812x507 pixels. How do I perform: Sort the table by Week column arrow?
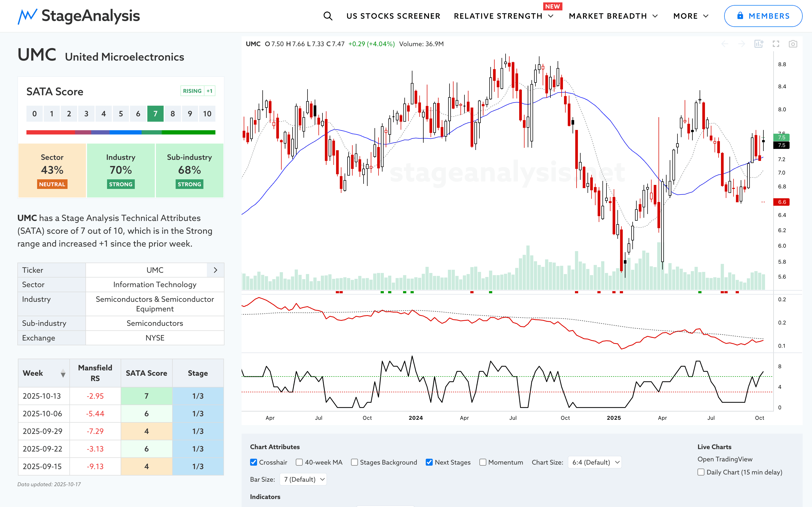[x=63, y=373]
